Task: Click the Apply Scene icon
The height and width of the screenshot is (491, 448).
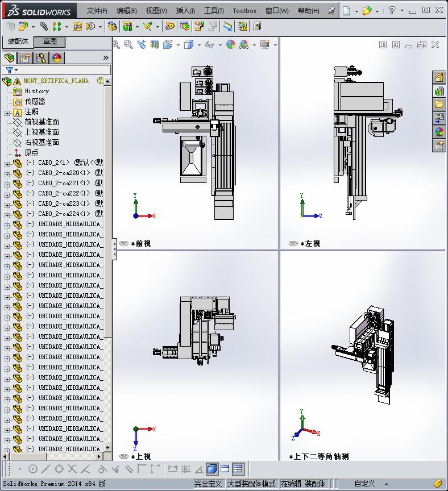Action: pos(244,44)
